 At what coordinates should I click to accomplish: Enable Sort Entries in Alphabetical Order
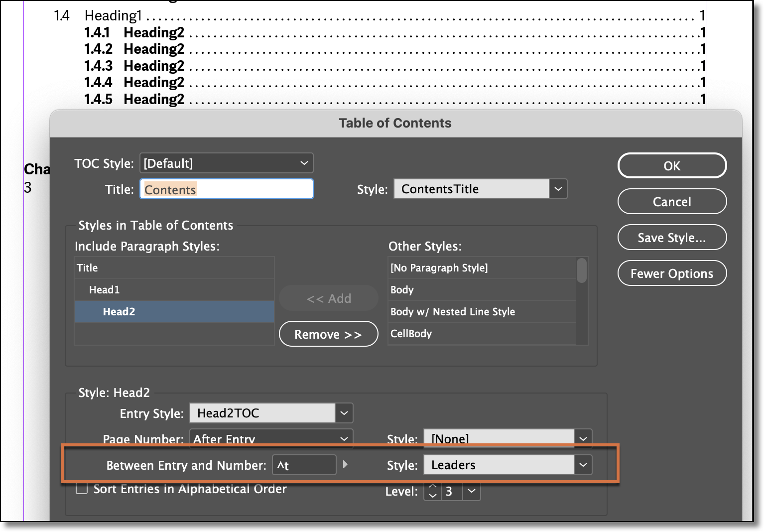tap(81, 489)
